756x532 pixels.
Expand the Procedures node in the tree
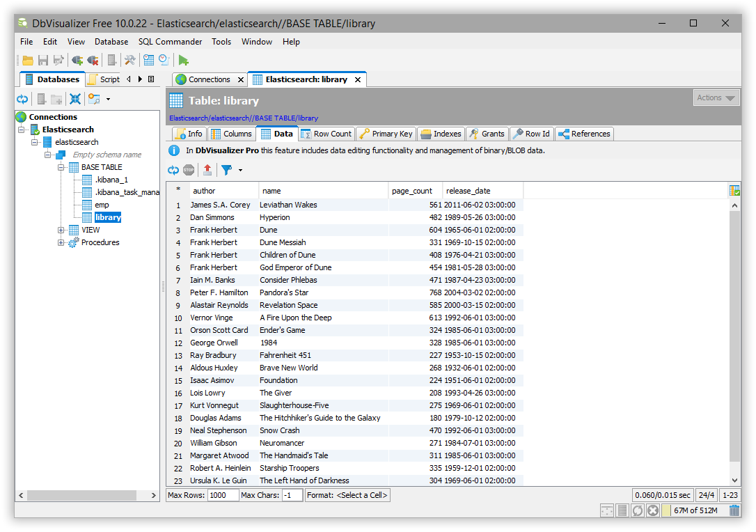click(61, 242)
